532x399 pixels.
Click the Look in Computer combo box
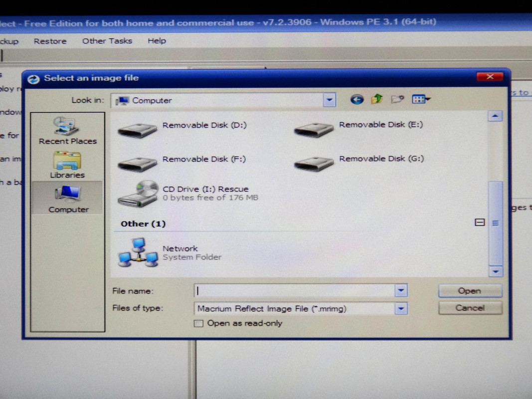click(223, 100)
